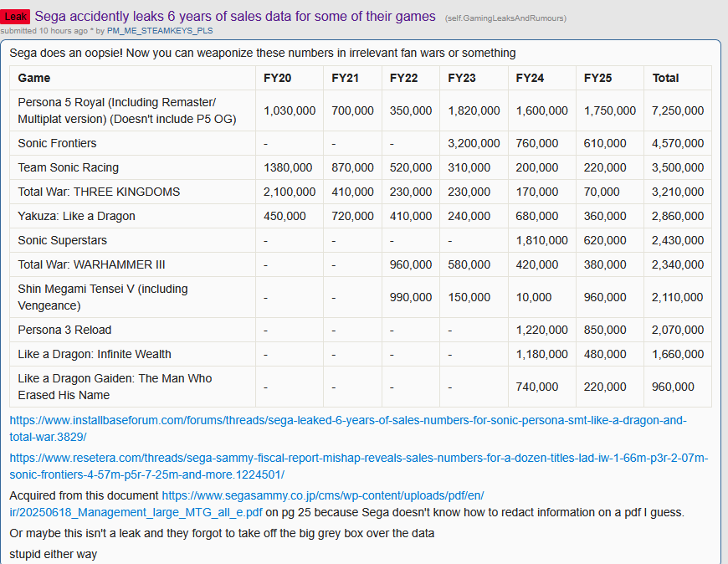Select Yakuza: Like a Dragon row name

coord(77,216)
